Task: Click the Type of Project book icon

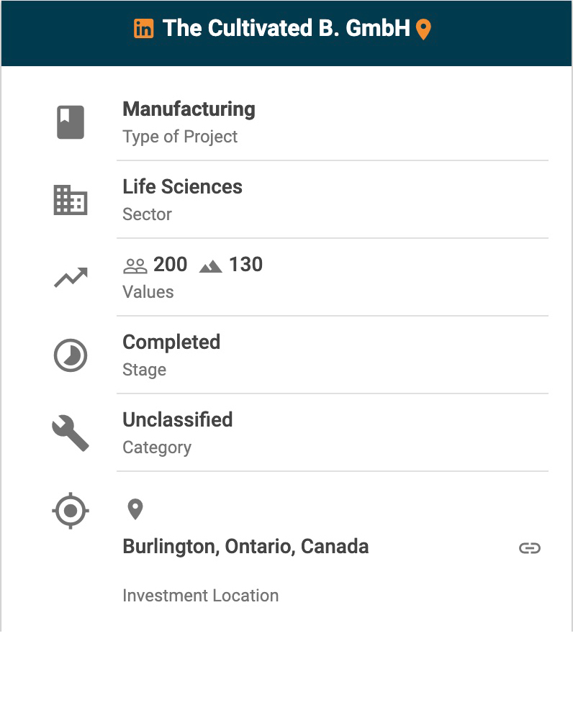Action: tap(71, 122)
